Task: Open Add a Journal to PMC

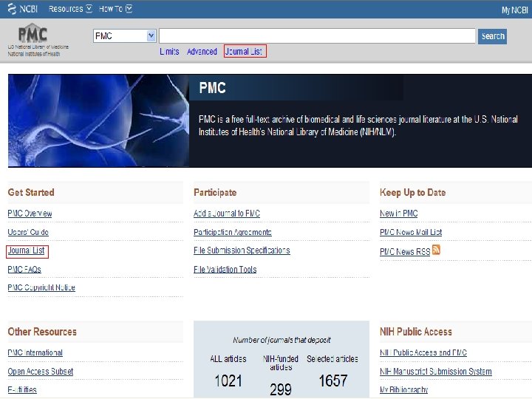Action: 227,214
